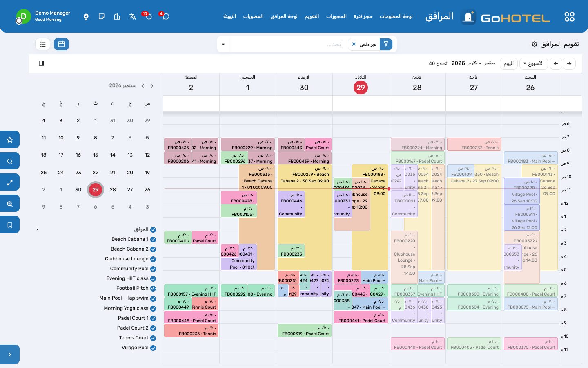
Task: Open calendar settings gear icon
Action: pos(534,44)
